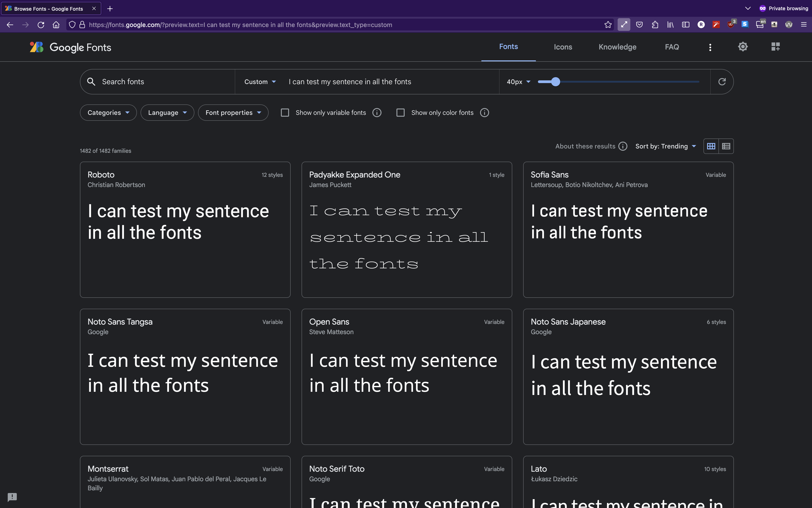View selected families icon
Image resolution: width=812 pixels, height=508 pixels.
pyautogui.click(x=775, y=47)
